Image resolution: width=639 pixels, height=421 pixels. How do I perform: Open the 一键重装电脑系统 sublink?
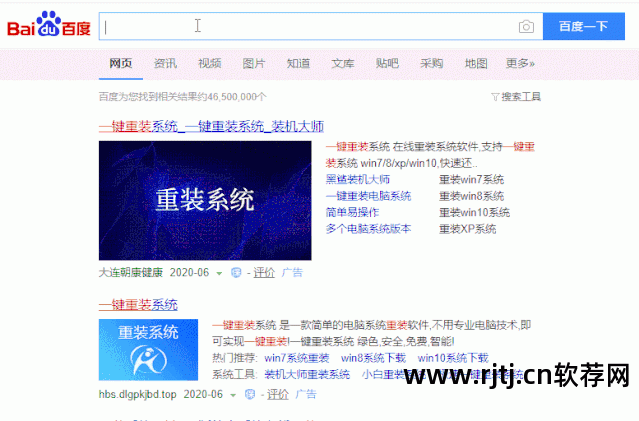pyautogui.click(x=368, y=196)
